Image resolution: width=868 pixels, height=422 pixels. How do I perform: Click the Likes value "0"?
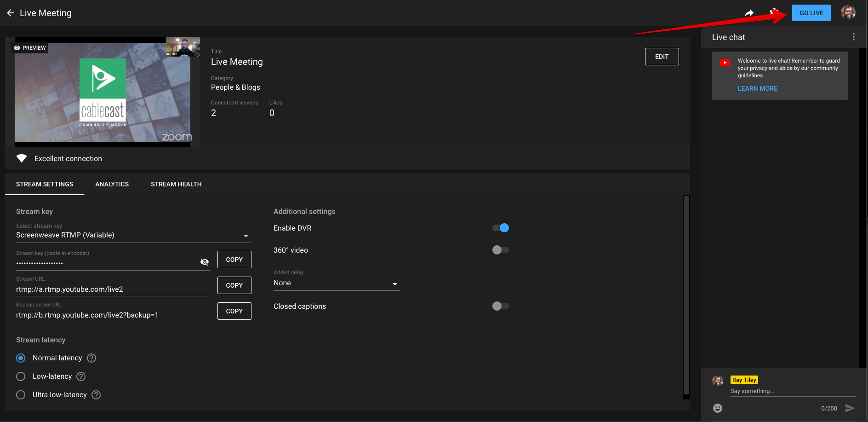(x=272, y=113)
